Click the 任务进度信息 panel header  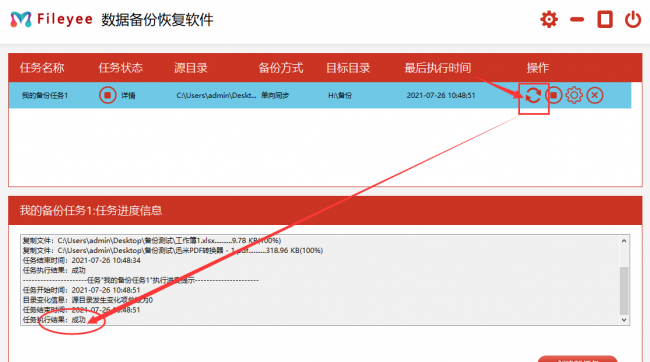click(325, 211)
